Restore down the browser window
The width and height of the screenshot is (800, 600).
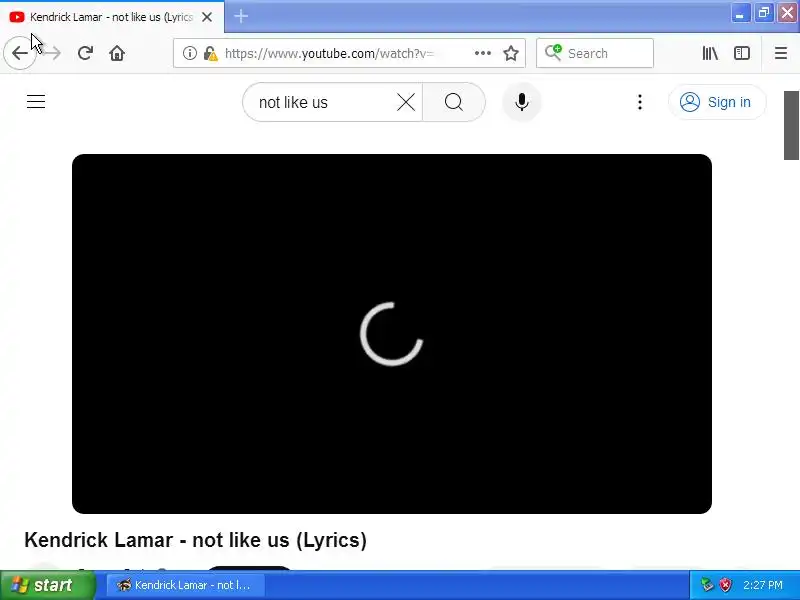pos(764,13)
